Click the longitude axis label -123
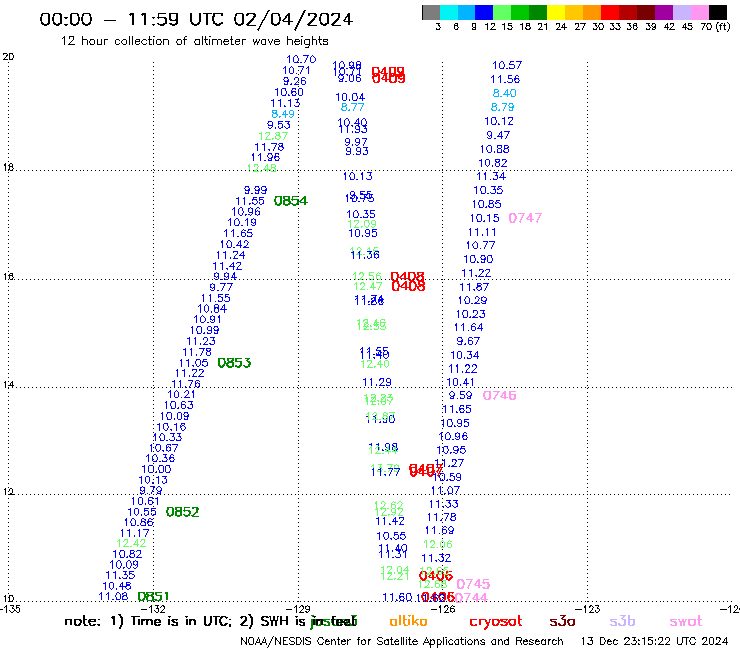 point(588,609)
